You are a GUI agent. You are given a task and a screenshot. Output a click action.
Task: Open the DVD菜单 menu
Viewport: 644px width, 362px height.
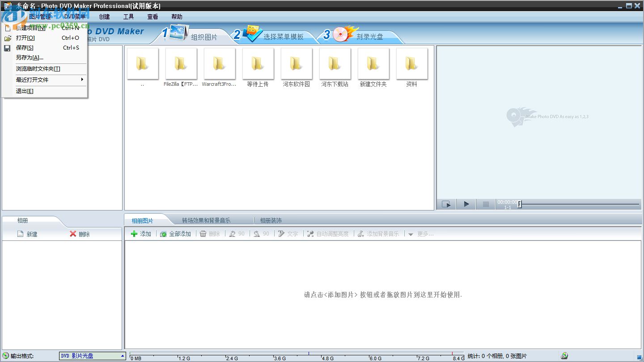pyautogui.click(x=74, y=17)
